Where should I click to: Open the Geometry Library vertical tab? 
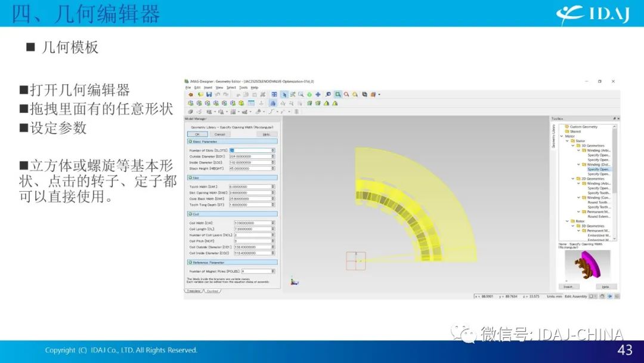click(x=553, y=136)
